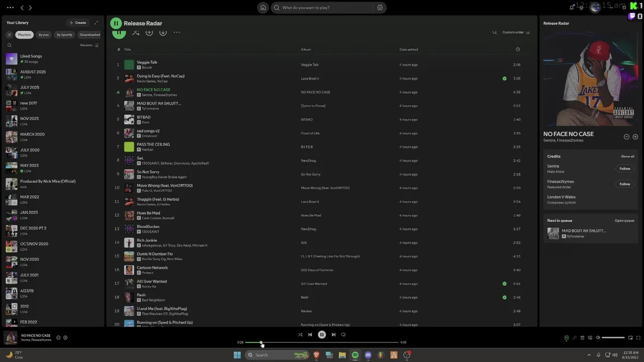The width and height of the screenshot is (644, 362).
Task: Open the AUGUST 2025 playlist
Action: tap(53, 74)
